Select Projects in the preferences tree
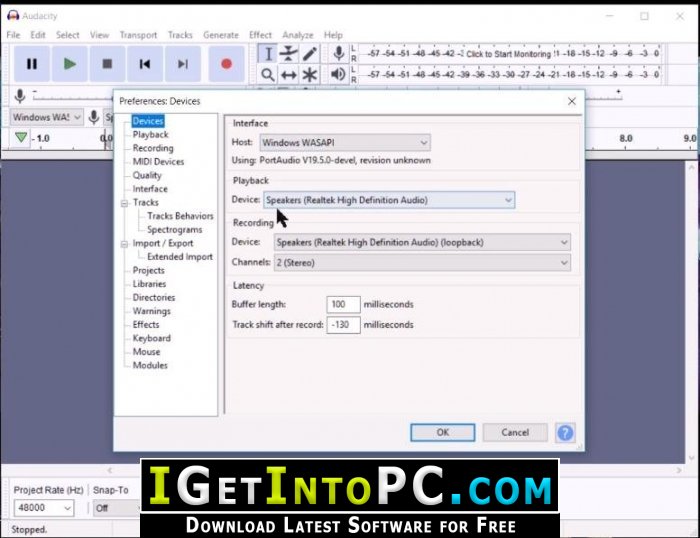 tap(148, 271)
